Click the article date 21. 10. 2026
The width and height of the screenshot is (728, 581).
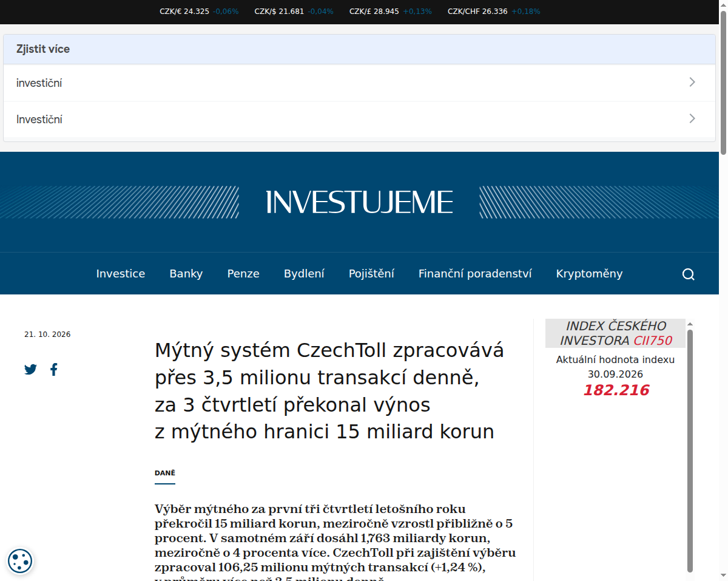tap(47, 335)
